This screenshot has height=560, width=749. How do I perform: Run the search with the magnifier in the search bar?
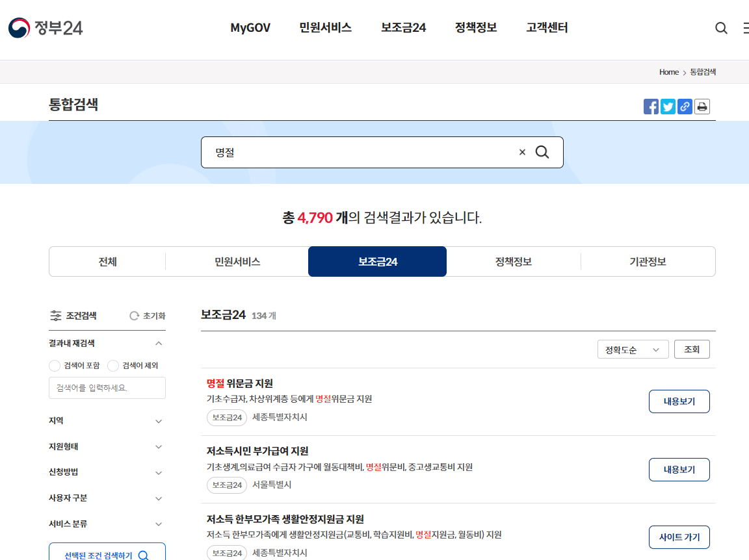(x=543, y=151)
